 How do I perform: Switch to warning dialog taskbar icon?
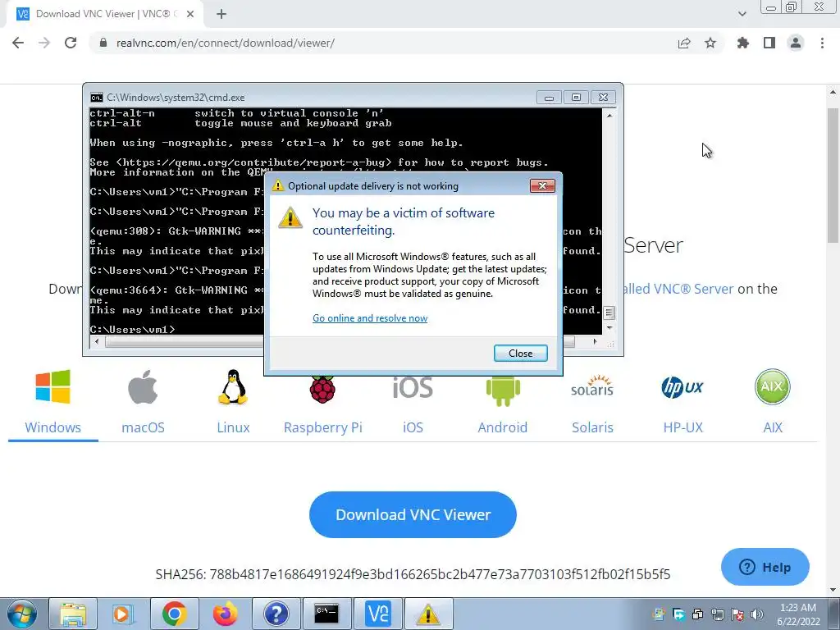pyautogui.click(x=428, y=614)
